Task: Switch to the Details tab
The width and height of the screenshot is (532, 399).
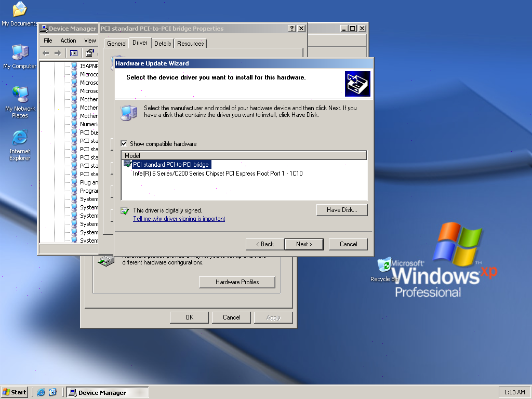Action: coord(163,44)
